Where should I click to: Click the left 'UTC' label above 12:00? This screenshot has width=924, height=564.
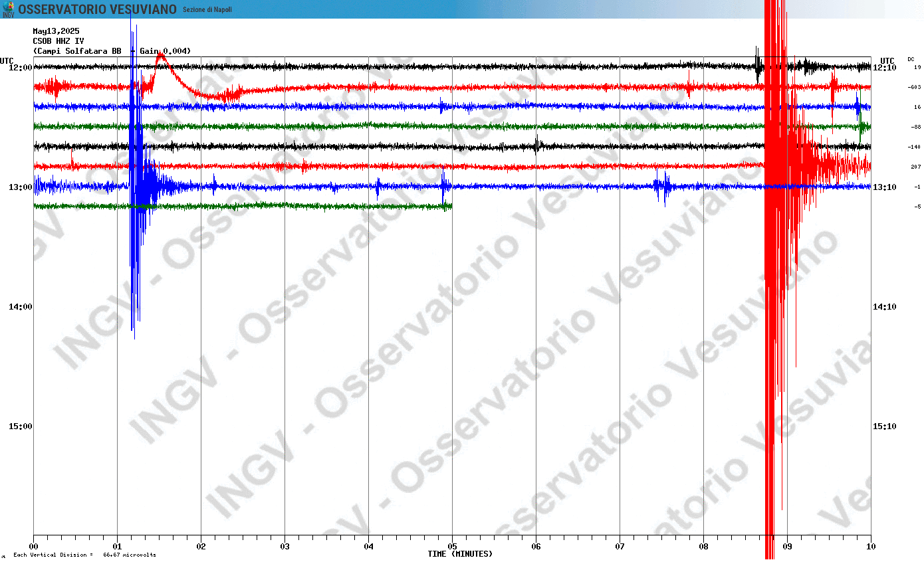tap(7, 60)
